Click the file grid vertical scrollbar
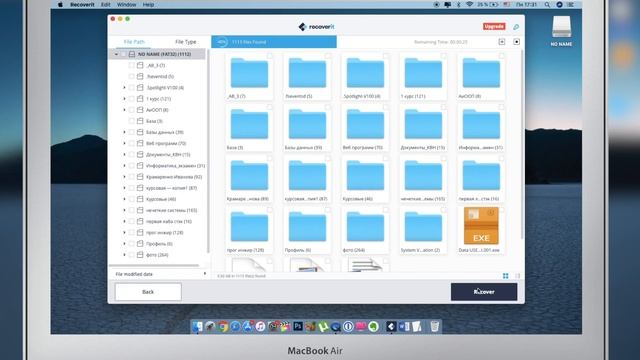The image size is (640, 360). click(522, 145)
